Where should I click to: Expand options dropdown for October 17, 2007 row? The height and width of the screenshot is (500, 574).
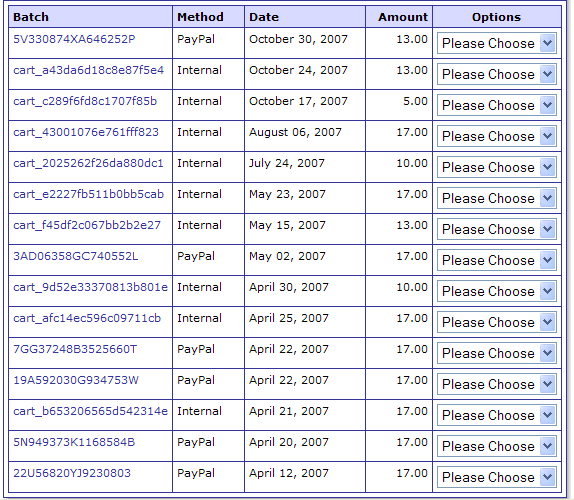497,105
